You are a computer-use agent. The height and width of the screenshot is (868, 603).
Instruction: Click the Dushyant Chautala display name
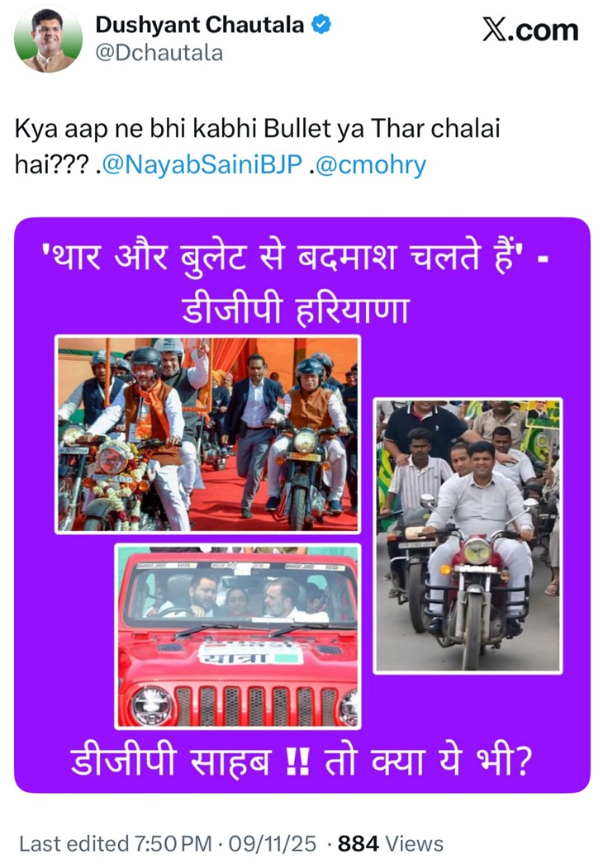coord(200,25)
